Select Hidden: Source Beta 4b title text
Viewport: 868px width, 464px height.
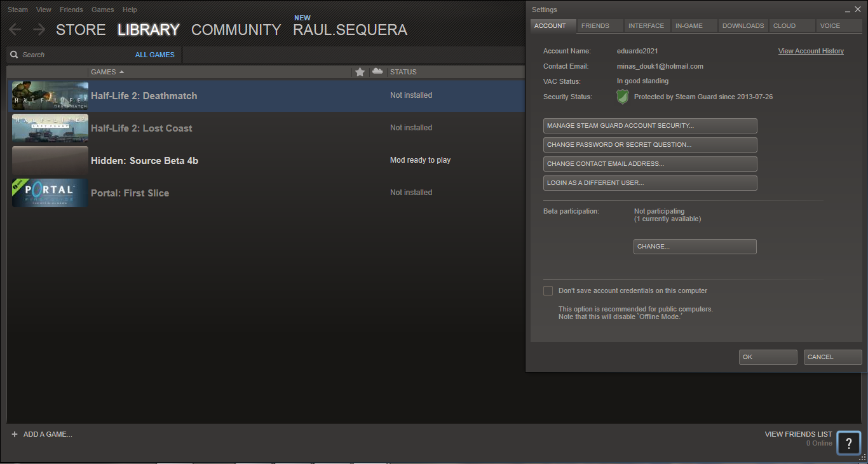[144, 161]
